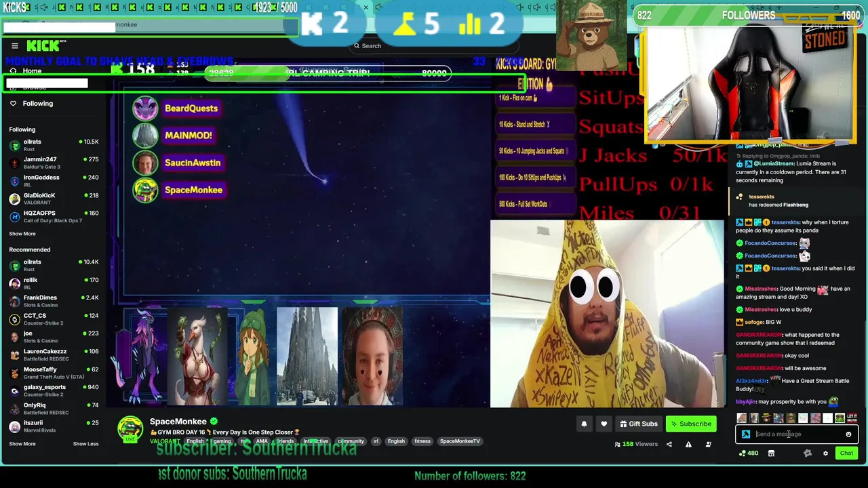Click the follow heart button

(x=604, y=424)
